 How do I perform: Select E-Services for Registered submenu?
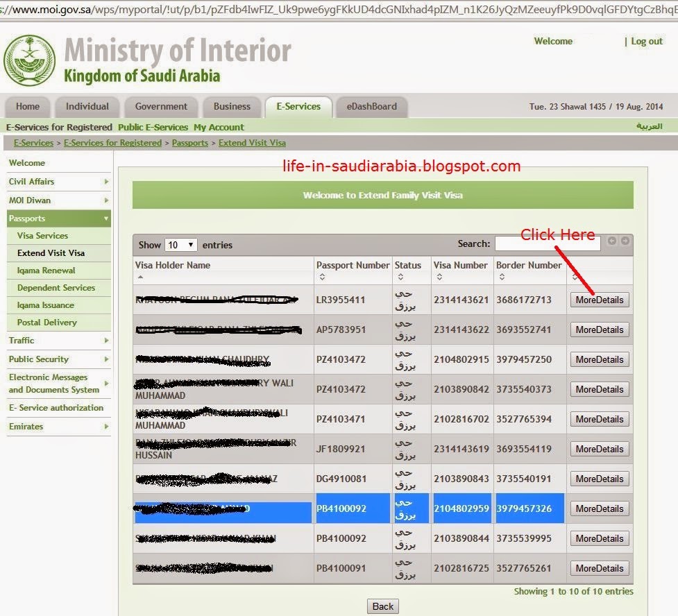(x=59, y=127)
